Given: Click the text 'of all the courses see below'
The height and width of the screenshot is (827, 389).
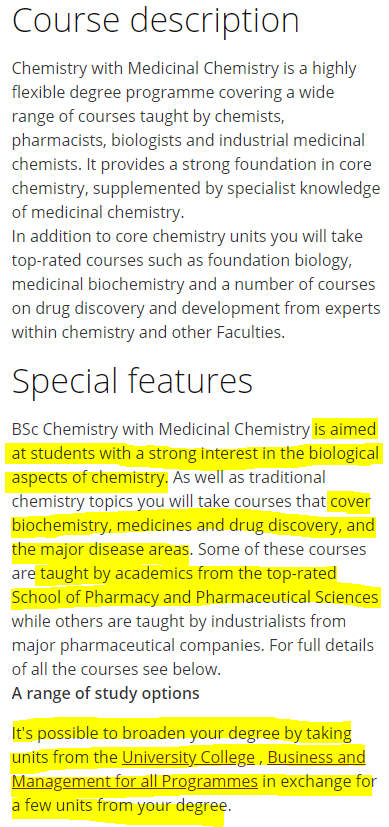Looking at the screenshot, I should tap(114, 669).
